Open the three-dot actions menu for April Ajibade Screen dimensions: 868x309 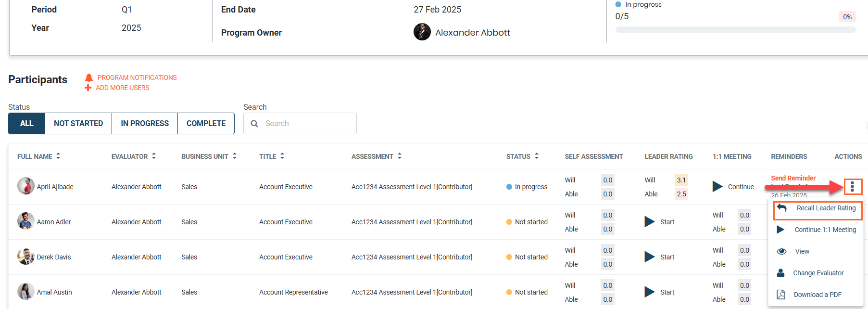point(852,186)
